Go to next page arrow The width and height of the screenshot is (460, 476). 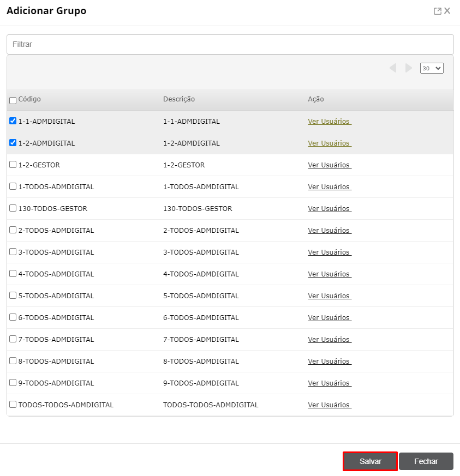[409, 68]
